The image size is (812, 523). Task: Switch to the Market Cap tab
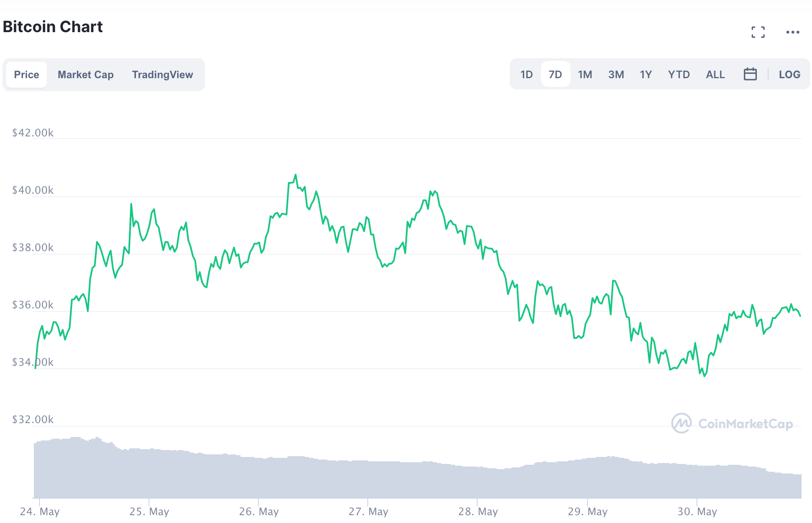click(x=85, y=74)
